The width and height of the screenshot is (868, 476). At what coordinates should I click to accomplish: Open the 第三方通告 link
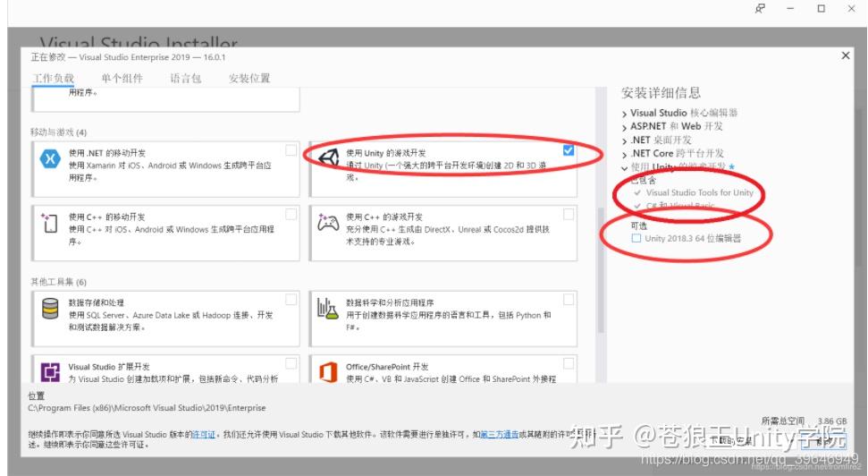tap(500, 435)
